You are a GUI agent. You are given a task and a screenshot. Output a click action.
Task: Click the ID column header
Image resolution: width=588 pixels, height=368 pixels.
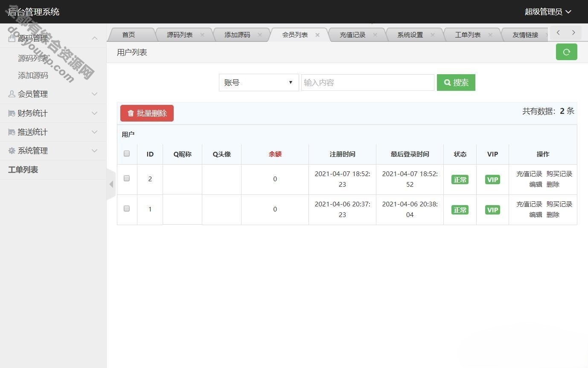coord(150,154)
